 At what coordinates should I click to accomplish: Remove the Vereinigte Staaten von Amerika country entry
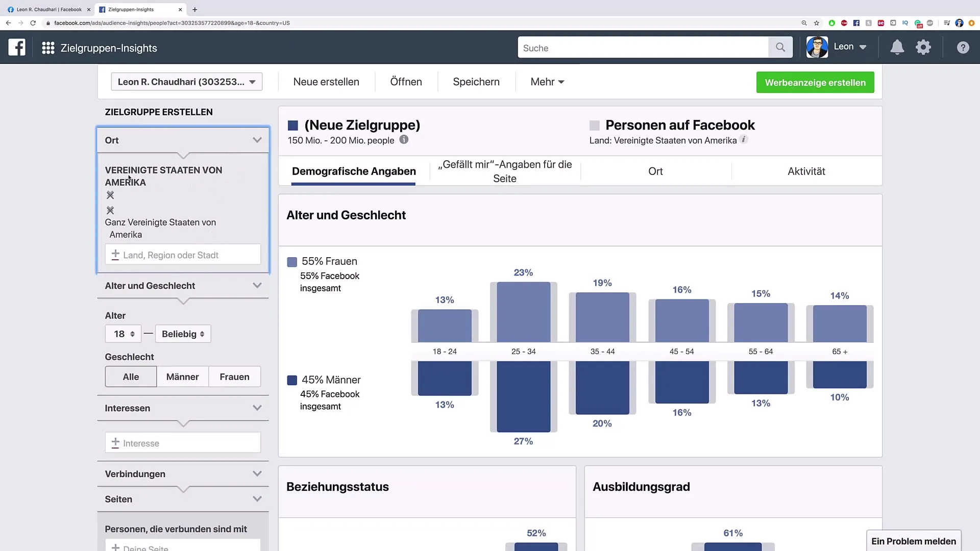110,195
